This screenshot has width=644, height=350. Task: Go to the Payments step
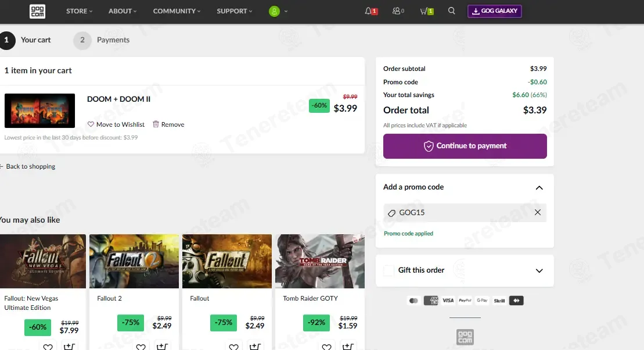tap(102, 40)
